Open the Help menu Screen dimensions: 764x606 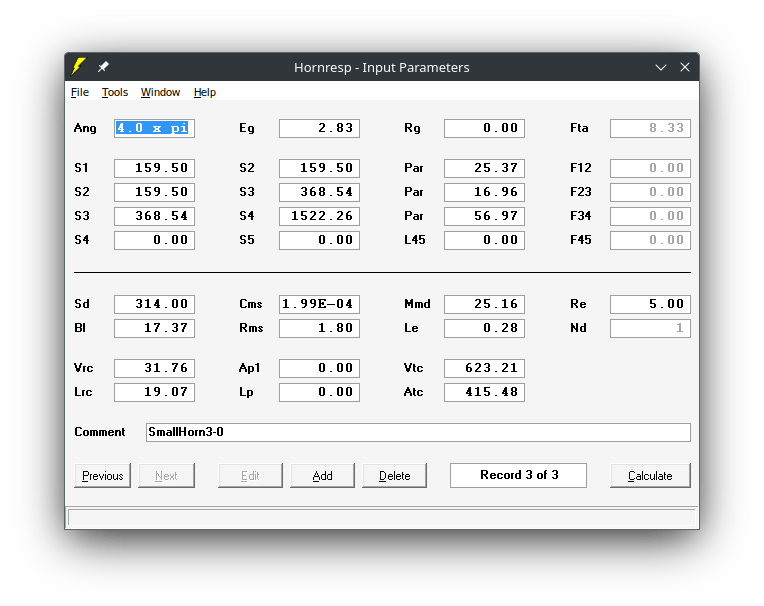[205, 92]
